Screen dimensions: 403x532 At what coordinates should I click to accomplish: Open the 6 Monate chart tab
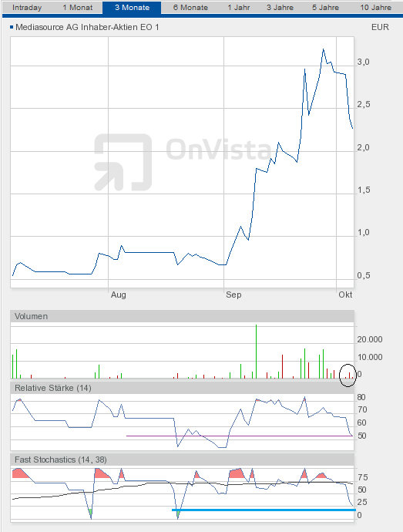tap(190, 8)
